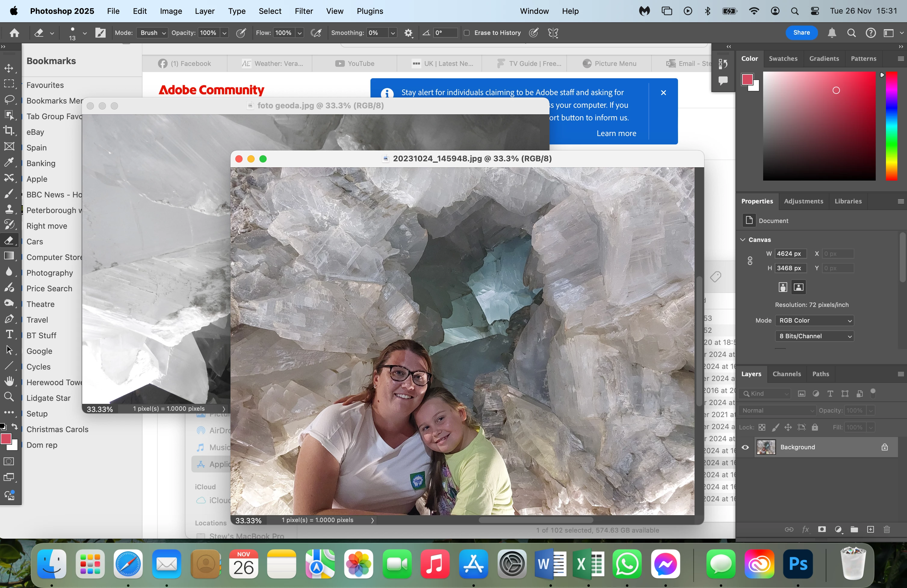Click the Learn more link

tap(616, 133)
